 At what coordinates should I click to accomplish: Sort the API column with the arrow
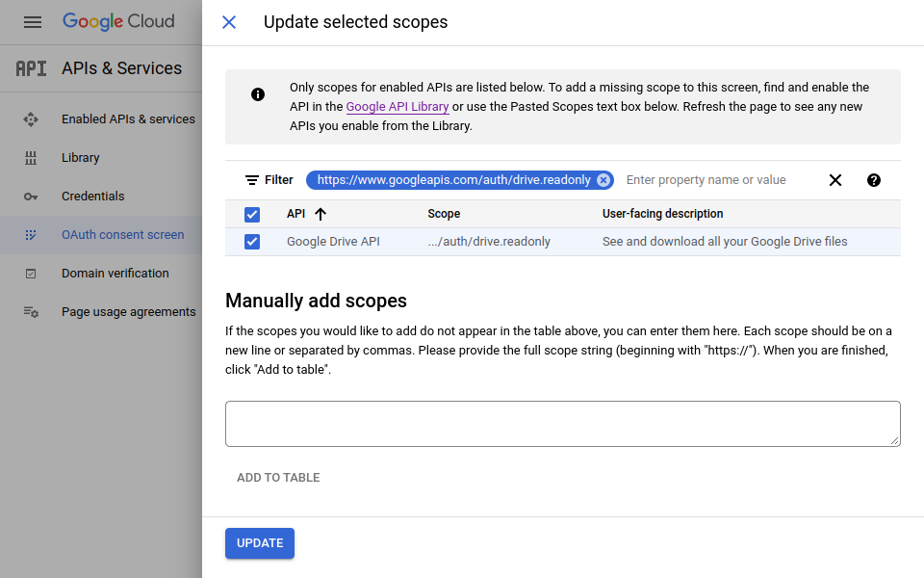[x=321, y=214]
